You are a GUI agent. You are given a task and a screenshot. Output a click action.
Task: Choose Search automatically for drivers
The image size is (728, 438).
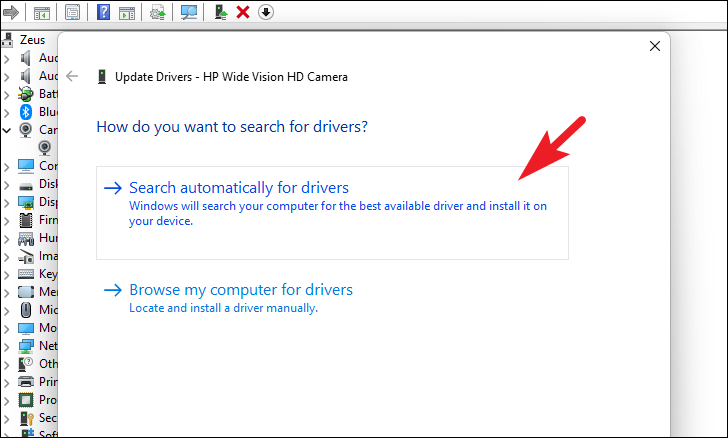click(332, 213)
